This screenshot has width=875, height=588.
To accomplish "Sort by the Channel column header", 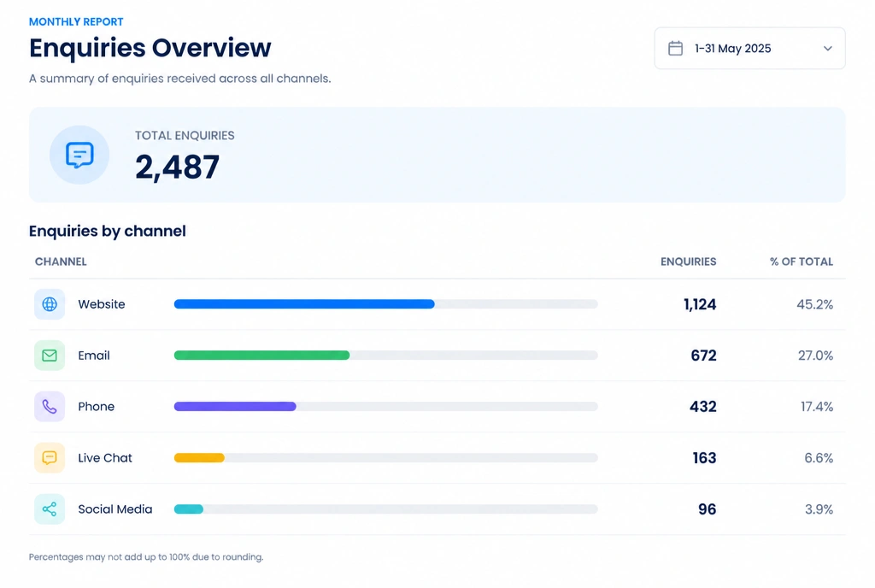I will pos(61,262).
